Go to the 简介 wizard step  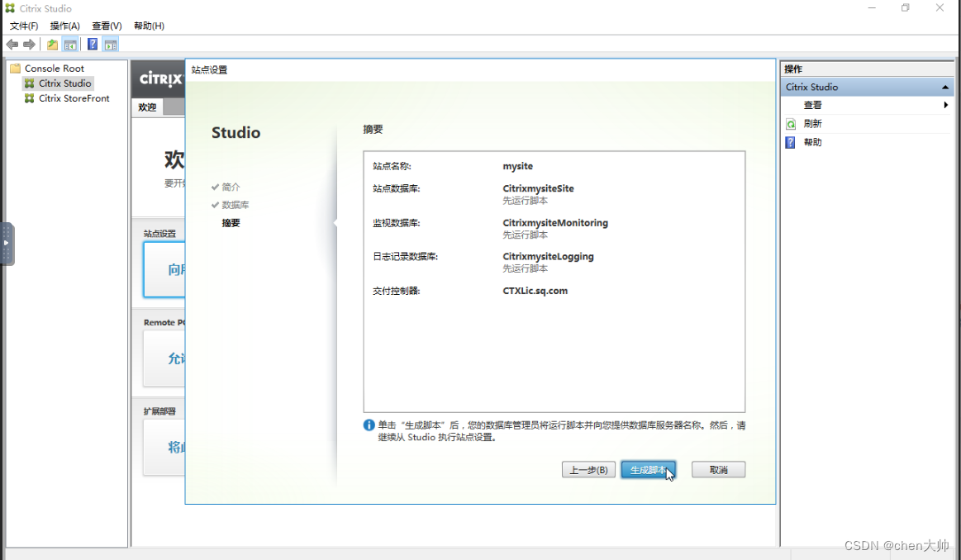[231, 187]
